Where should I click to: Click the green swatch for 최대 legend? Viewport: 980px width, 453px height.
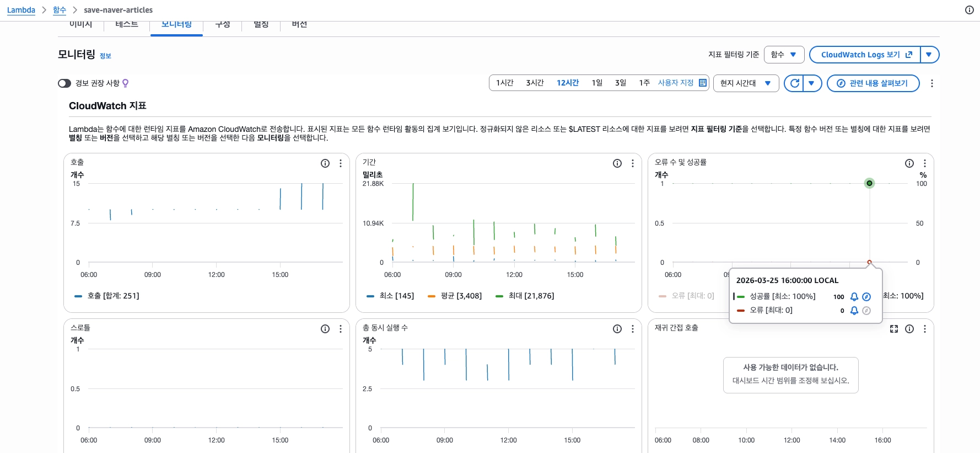tap(499, 296)
